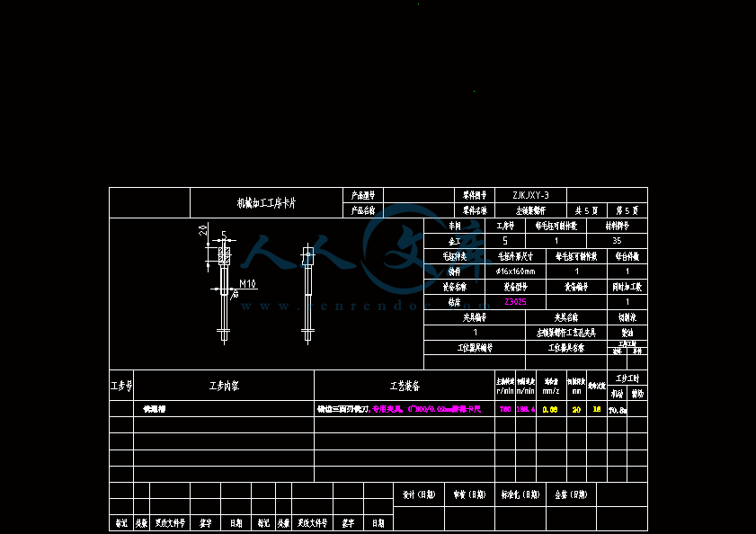756x534 pixels.
Task: Click the 设备名称 header cell
Action: coord(455,287)
